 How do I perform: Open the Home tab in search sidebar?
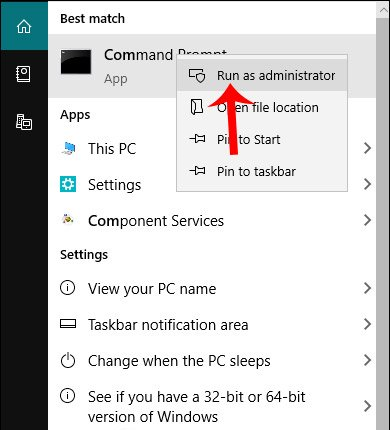(24, 26)
